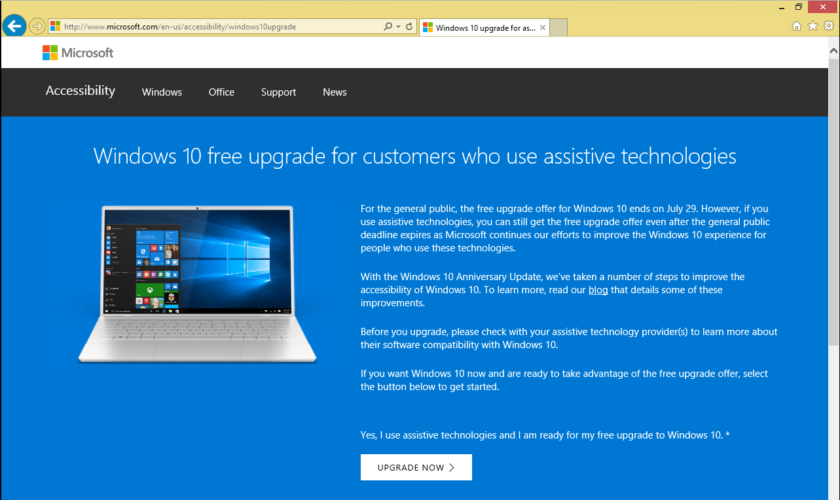The height and width of the screenshot is (500, 840).
Task: Click the browser forward arrow button
Action: pyautogui.click(x=37, y=26)
